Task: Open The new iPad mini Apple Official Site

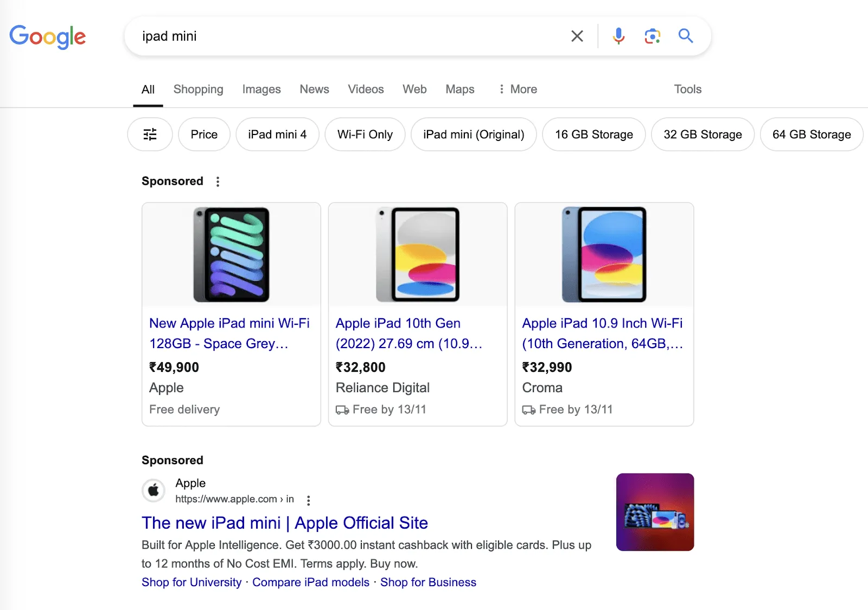Action: point(285,523)
